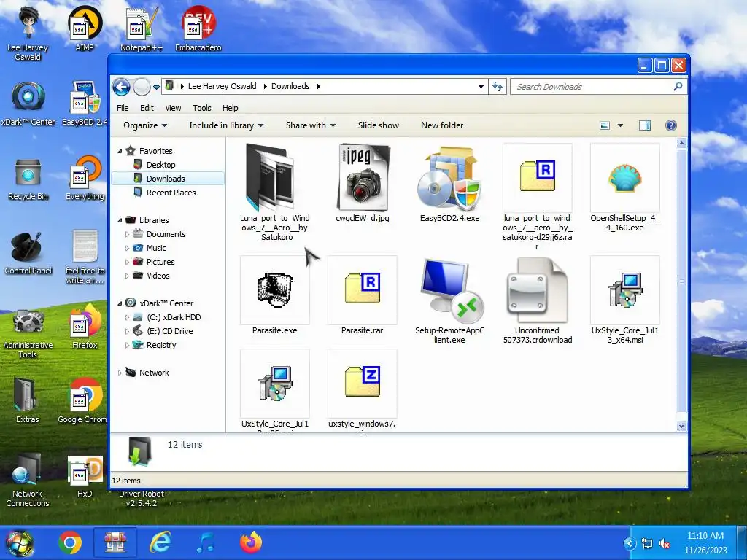Open Network Connections desktop icon
This screenshot has height=560, width=747.
[28, 480]
